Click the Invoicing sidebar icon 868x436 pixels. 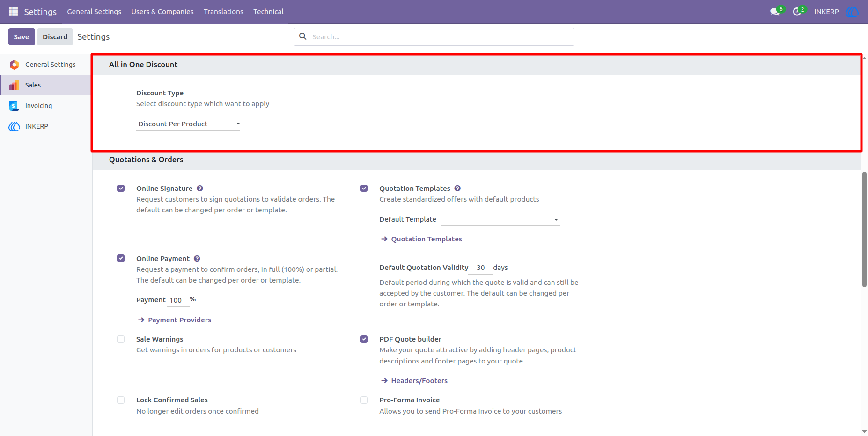(x=15, y=106)
